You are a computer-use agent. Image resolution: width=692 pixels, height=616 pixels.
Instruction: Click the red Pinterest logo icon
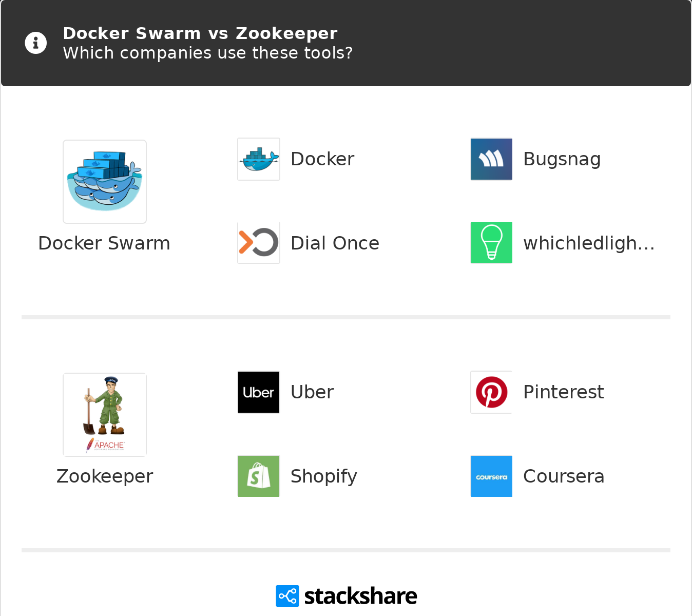[491, 392]
